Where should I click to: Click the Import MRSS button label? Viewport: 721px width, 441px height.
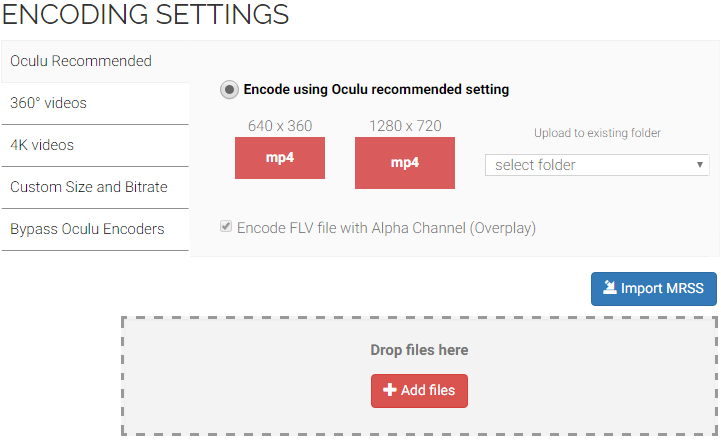(x=662, y=288)
